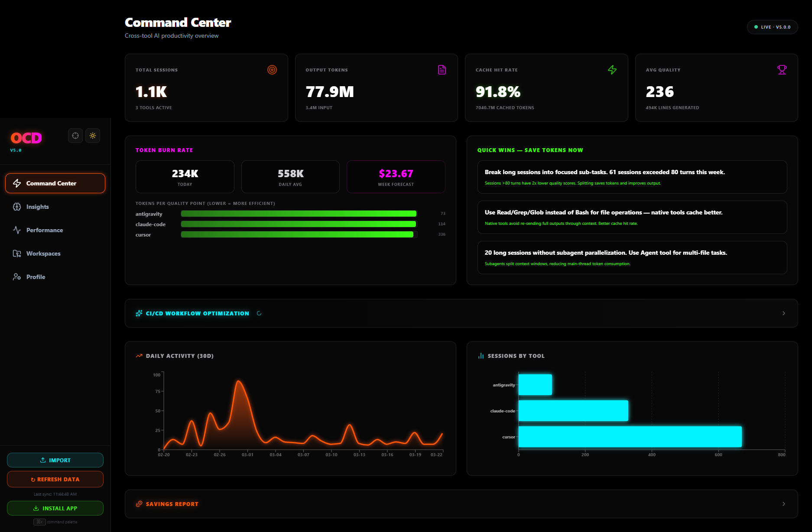Click the pulse icon next to Performance
The image size is (812, 532).
[x=17, y=230]
